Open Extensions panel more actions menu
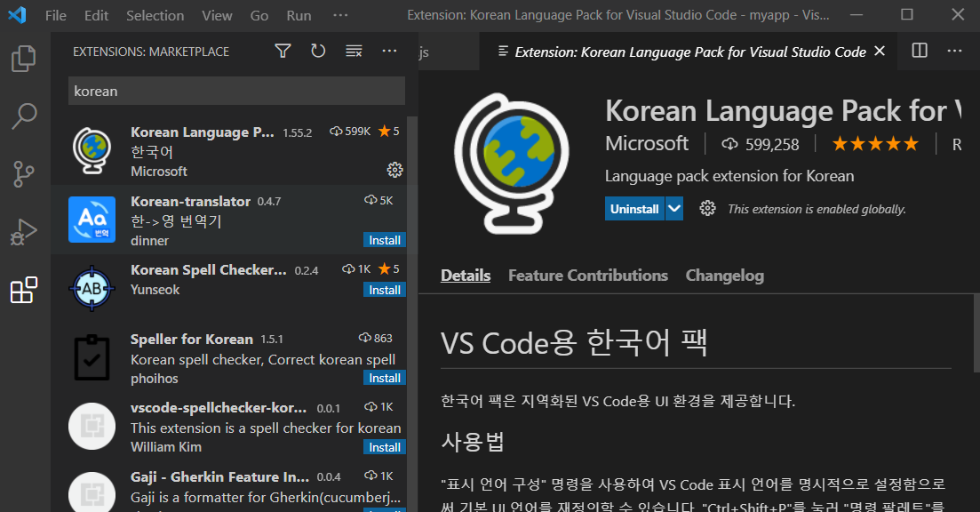This screenshot has width=980, height=512. (x=389, y=52)
